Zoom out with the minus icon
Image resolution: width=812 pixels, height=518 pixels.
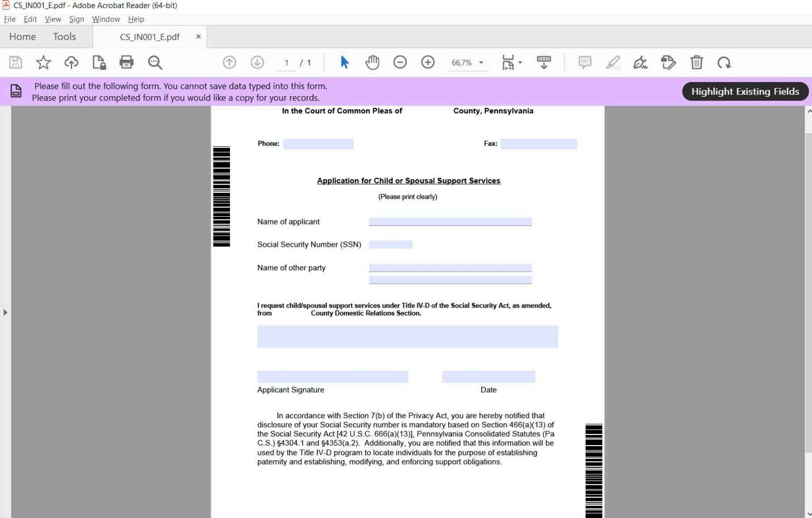(400, 62)
